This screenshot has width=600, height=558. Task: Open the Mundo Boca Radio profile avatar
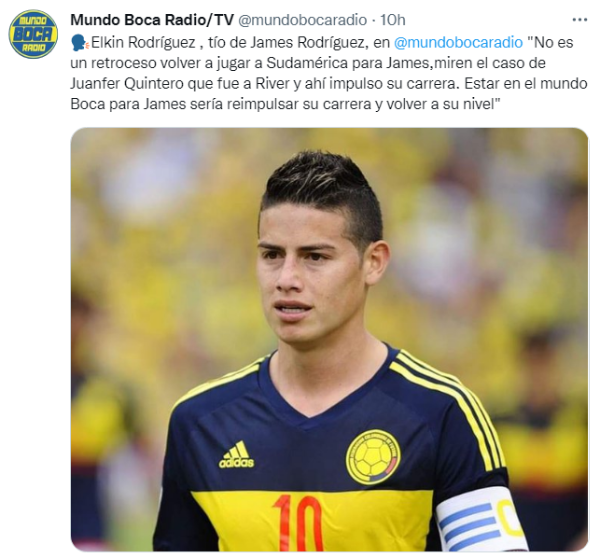(33, 34)
